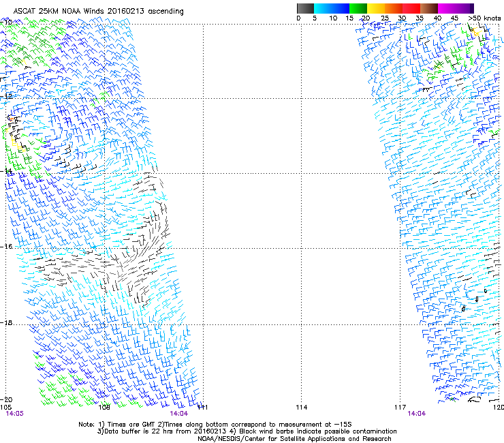Select the '-20' latitude axis label

[6, 399]
